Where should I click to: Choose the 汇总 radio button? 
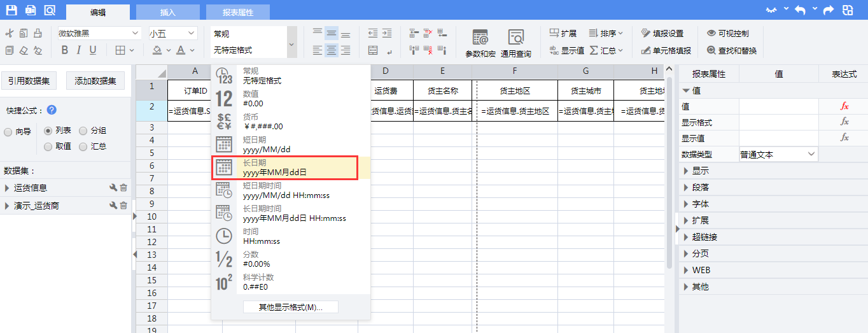point(83,146)
